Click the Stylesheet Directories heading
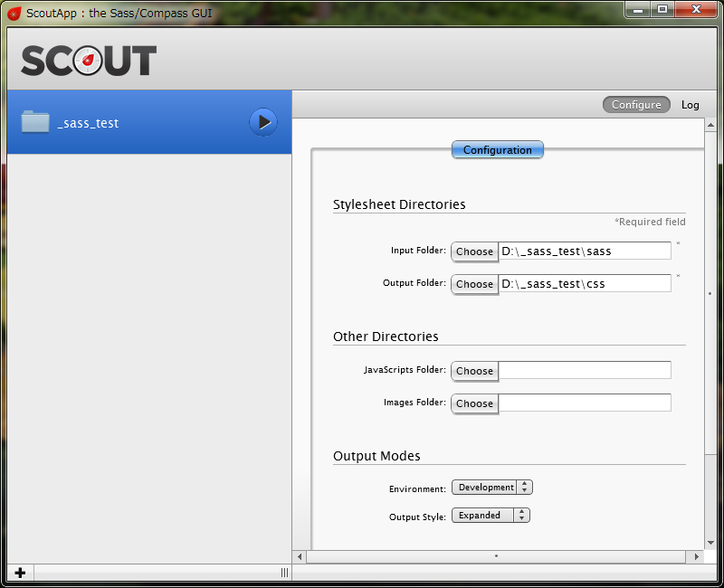This screenshot has height=588, width=724. pos(399,204)
